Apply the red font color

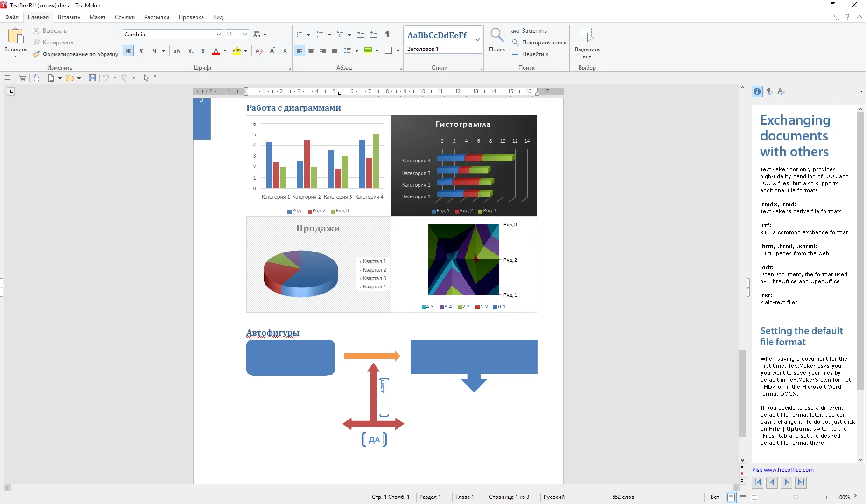216,51
